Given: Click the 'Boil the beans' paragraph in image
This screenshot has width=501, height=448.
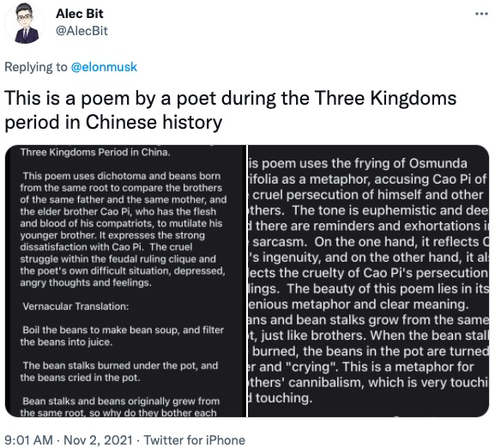Looking at the screenshot, I should [122, 336].
